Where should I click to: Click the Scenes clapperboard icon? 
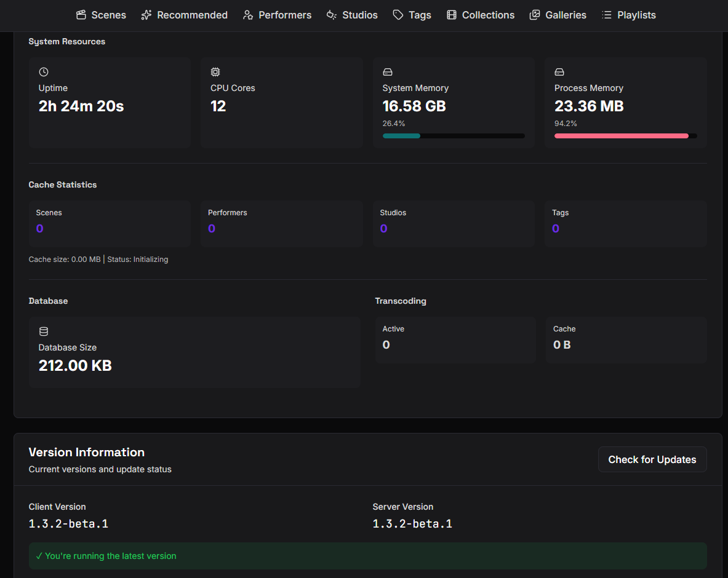click(x=81, y=15)
